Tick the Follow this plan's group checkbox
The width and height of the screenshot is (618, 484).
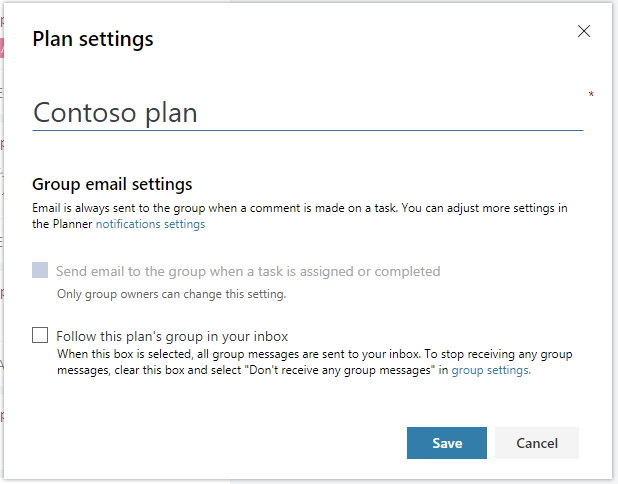(x=40, y=336)
